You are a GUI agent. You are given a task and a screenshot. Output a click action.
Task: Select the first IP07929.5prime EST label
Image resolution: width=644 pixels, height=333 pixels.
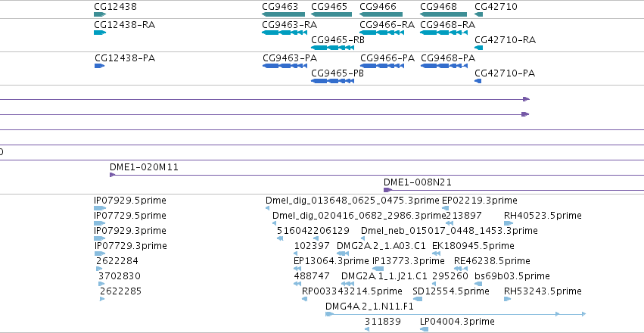[x=130, y=201]
